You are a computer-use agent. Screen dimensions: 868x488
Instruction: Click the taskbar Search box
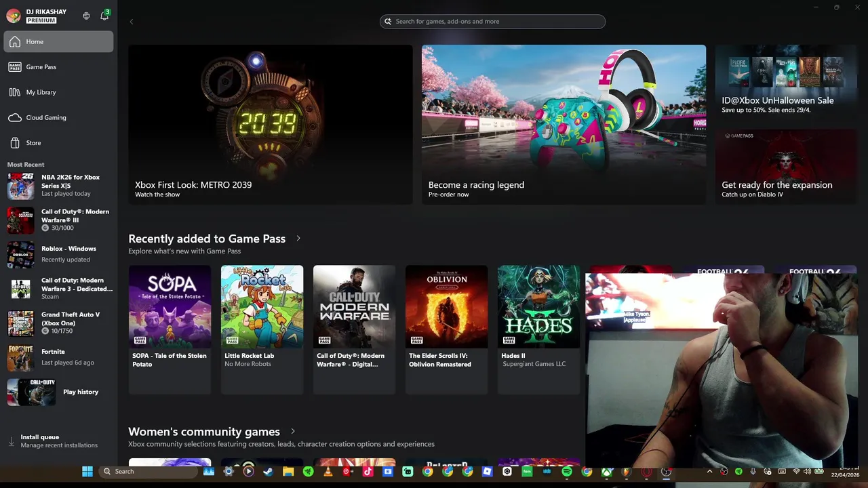[x=148, y=471]
